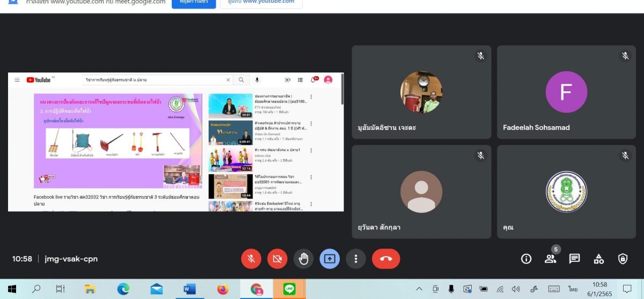Open the chat with everyone panel

(574, 259)
